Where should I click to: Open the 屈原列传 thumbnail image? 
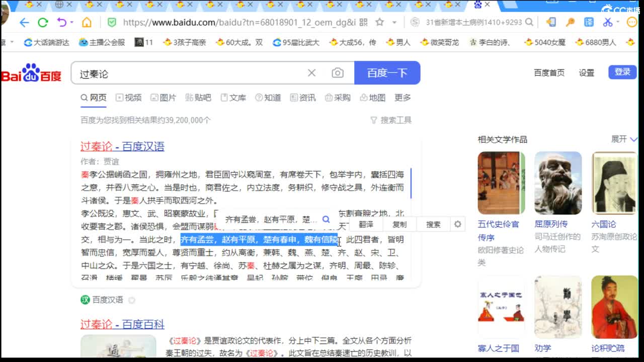pos(558,183)
